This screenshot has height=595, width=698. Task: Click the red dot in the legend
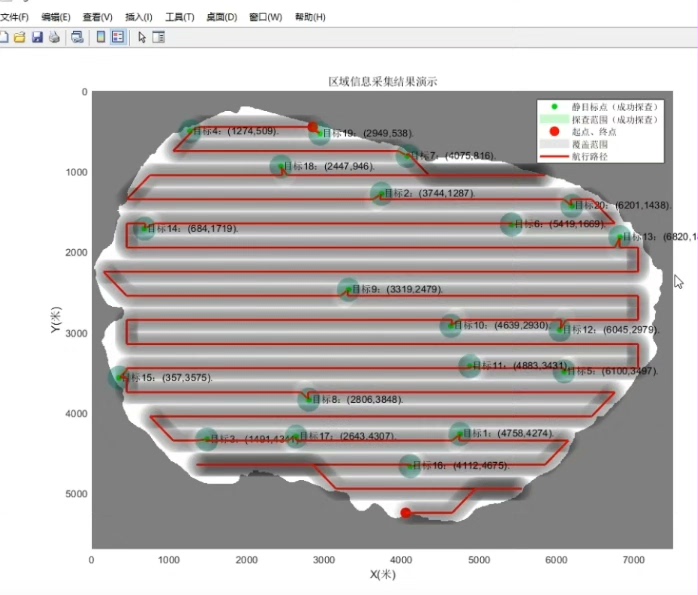(x=554, y=131)
